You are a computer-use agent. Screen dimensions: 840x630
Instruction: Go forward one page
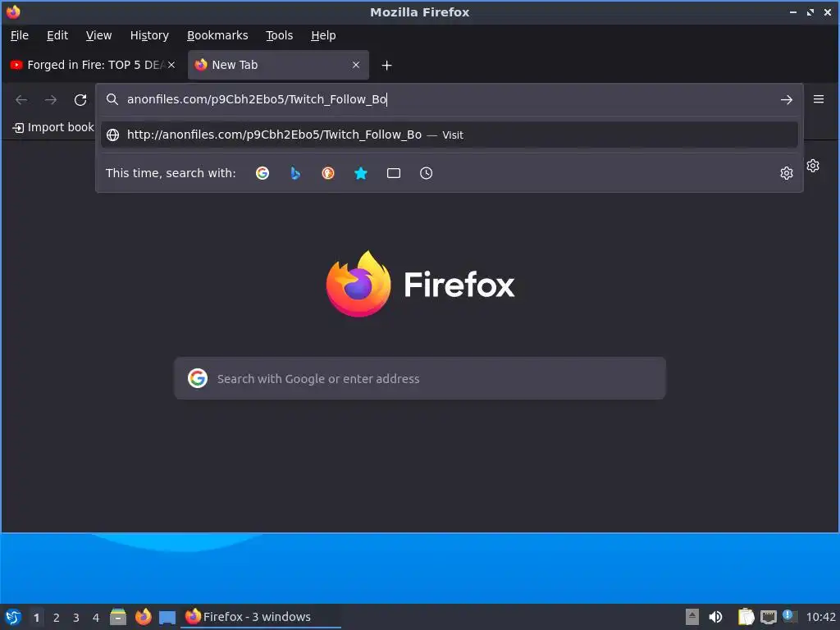50,99
